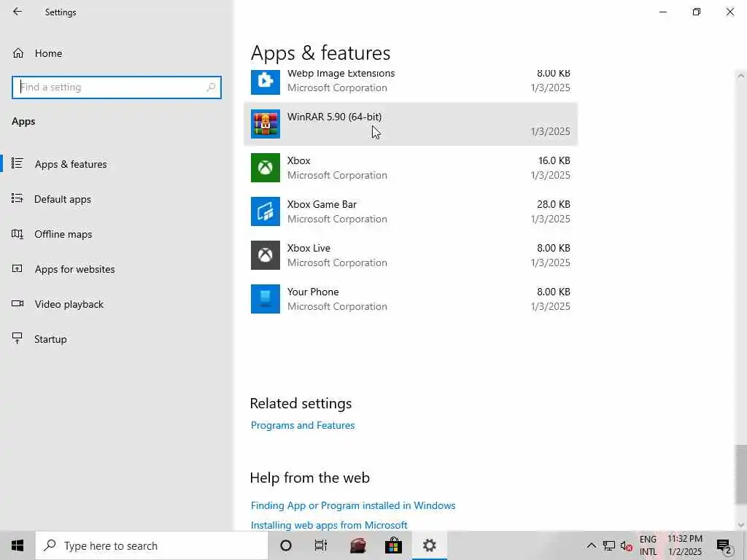Click the Xbox Game Bar icon

point(266,211)
